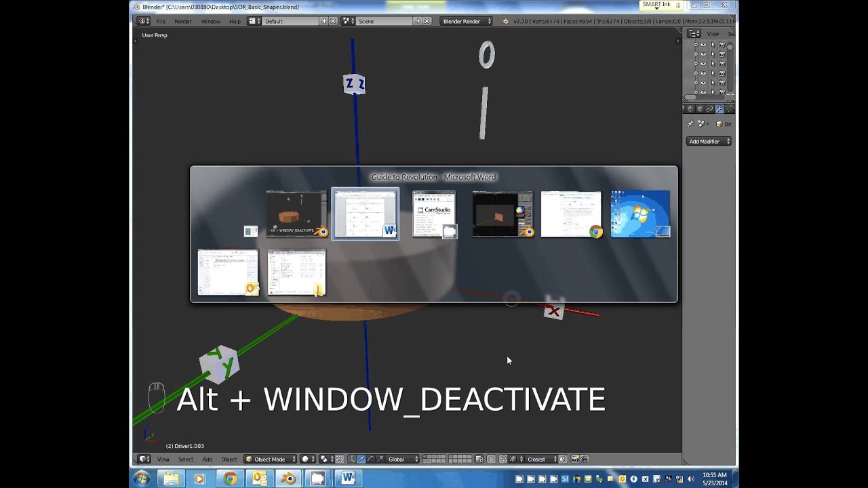Open the 3D view editor type selector
Viewport: 868px width, 488px height.
tap(143, 460)
